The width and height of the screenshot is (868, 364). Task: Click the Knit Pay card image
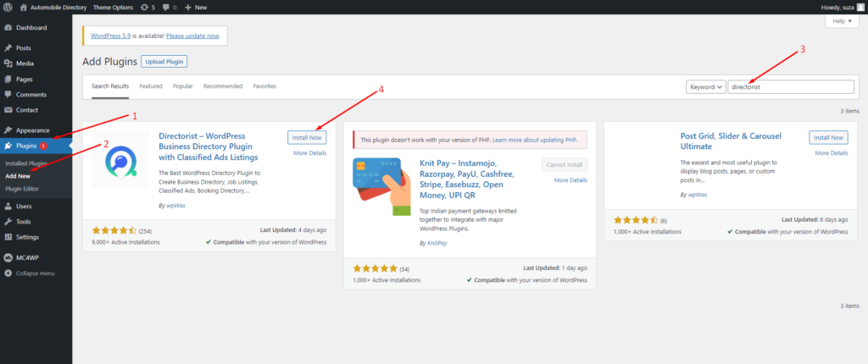click(x=382, y=187)
